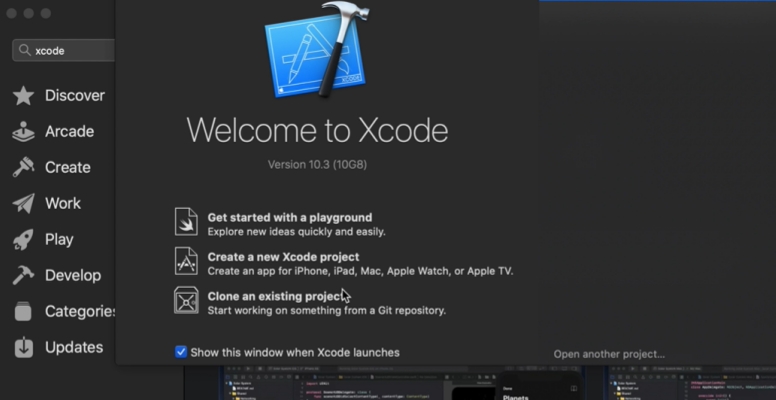Click the Version 10.3 (10G8) text
Screen dimensions: 776x400
pyautogui.click(x=317, y=164)
